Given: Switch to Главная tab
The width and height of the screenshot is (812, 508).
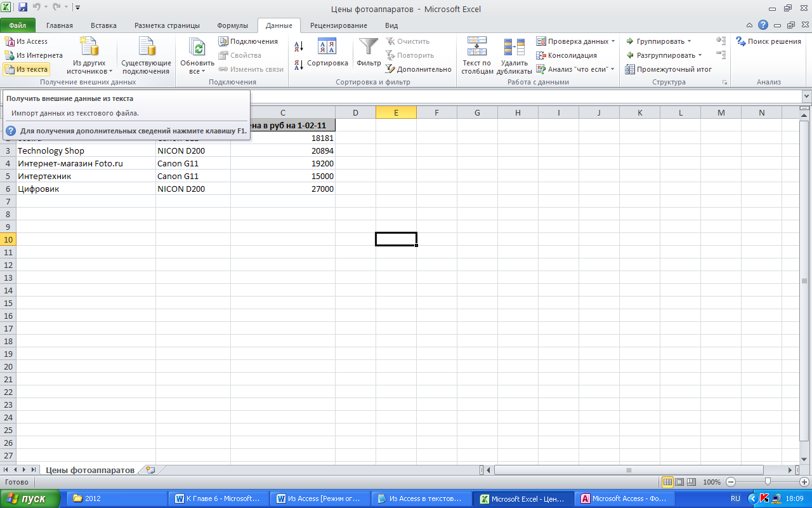Looking at the screenshot, I should [x=60, y=25].
